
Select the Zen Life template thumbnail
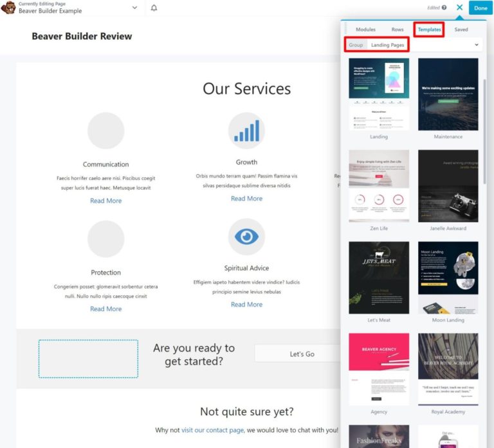(379, 186)
